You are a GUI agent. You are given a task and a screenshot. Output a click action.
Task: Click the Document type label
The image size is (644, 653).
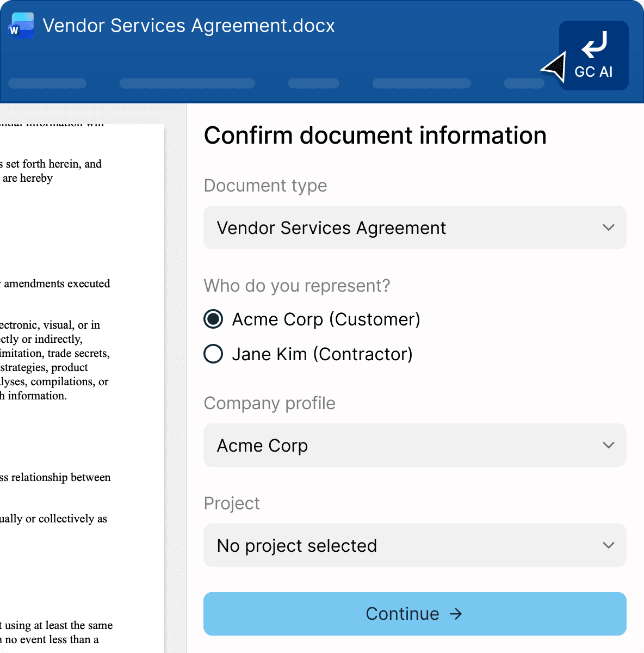(x=265, y=186)
